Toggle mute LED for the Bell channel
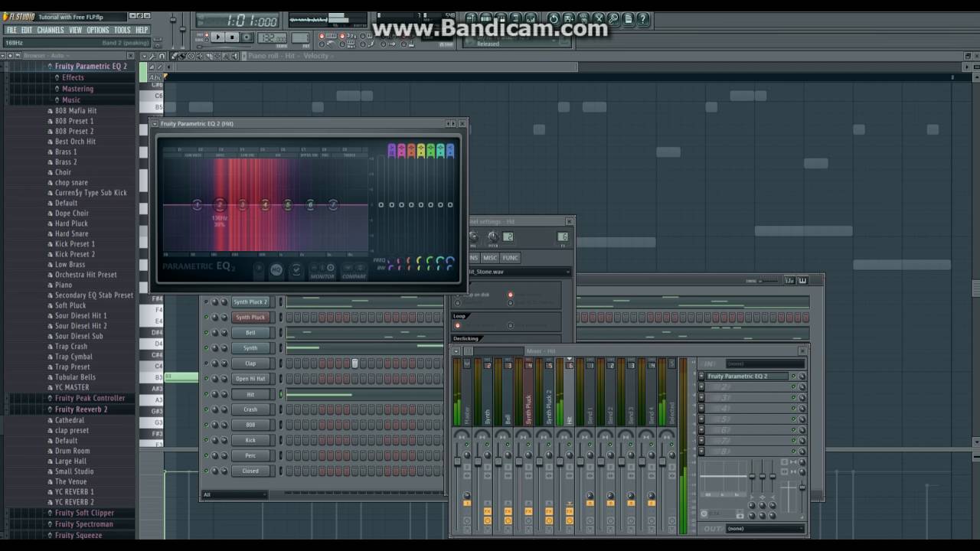This screenshot has width=980, height=551. coord(205,332)
